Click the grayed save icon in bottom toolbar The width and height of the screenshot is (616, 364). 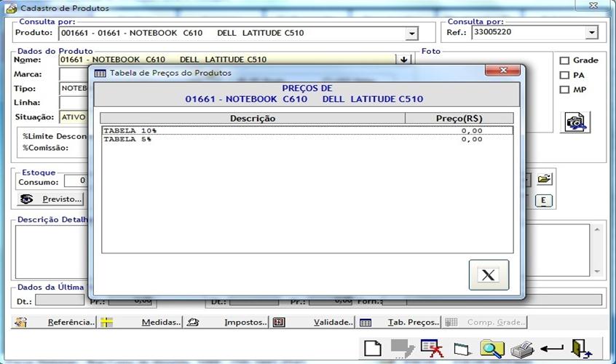(402, 349)
